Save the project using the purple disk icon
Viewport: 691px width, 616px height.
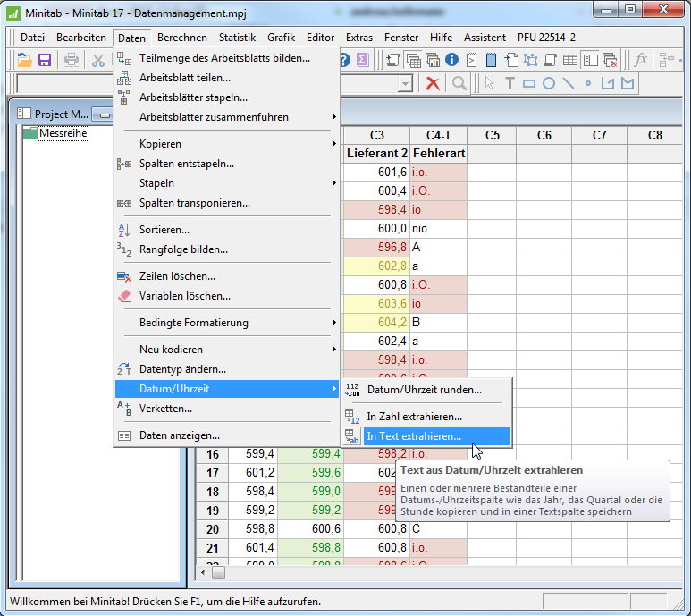click(45, 60)
